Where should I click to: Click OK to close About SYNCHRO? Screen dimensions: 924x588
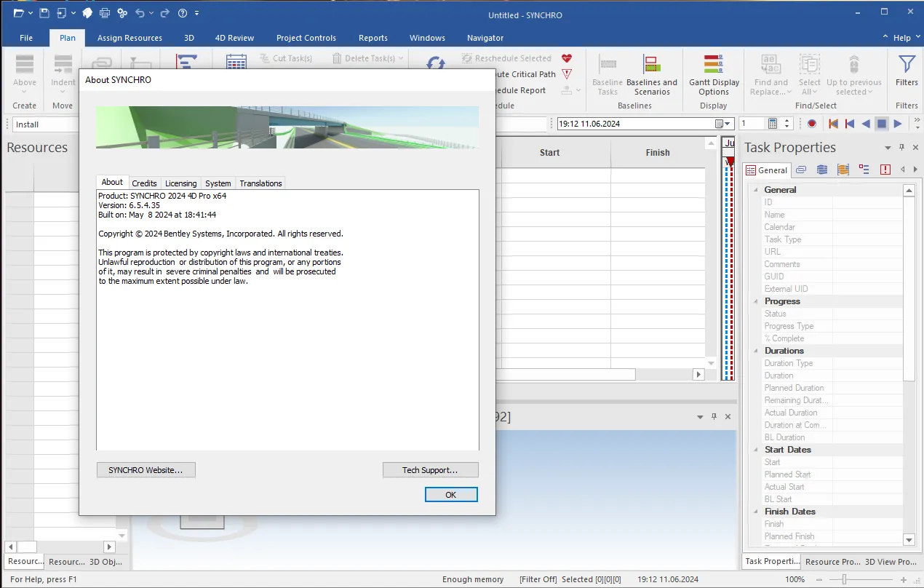click(451, 495)
